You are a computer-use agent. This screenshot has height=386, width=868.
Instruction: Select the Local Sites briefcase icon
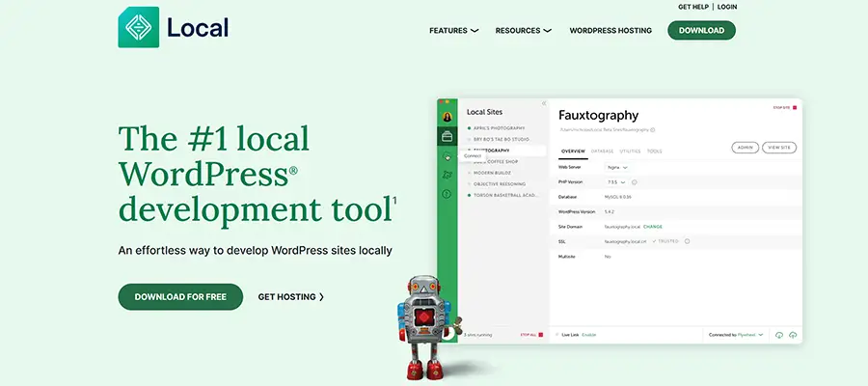point(447,136)
